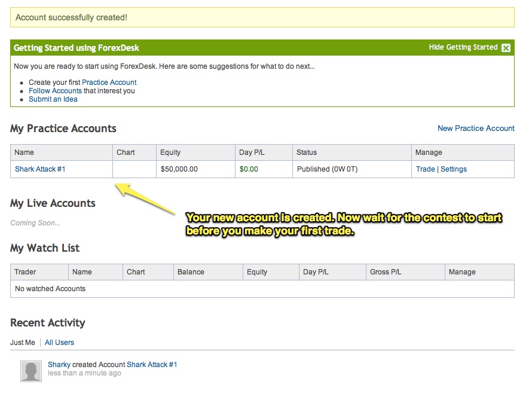532x397 pixels.
Task: Open Shark Attack #1 in Recent Activity
Action: tap(152, 365)
